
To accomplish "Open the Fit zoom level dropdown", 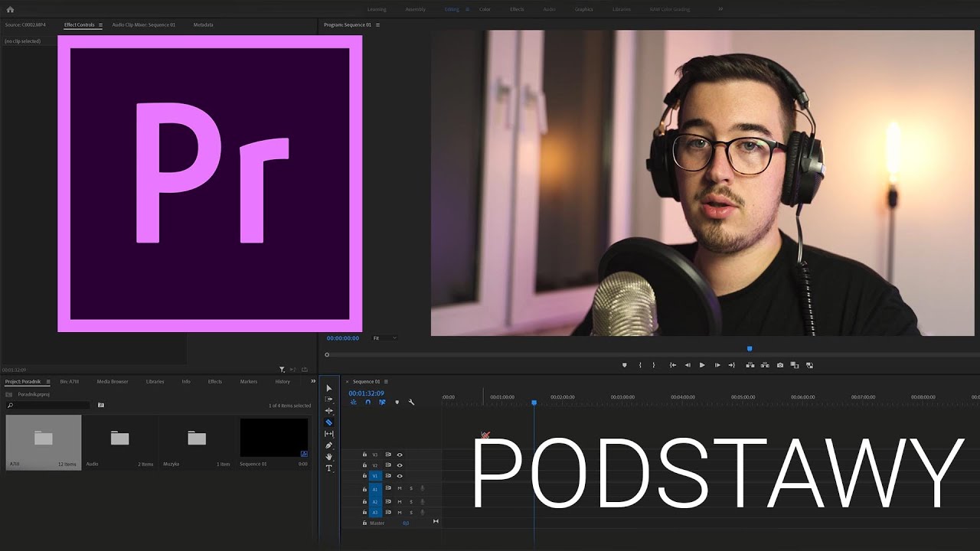I will [385, 337].
